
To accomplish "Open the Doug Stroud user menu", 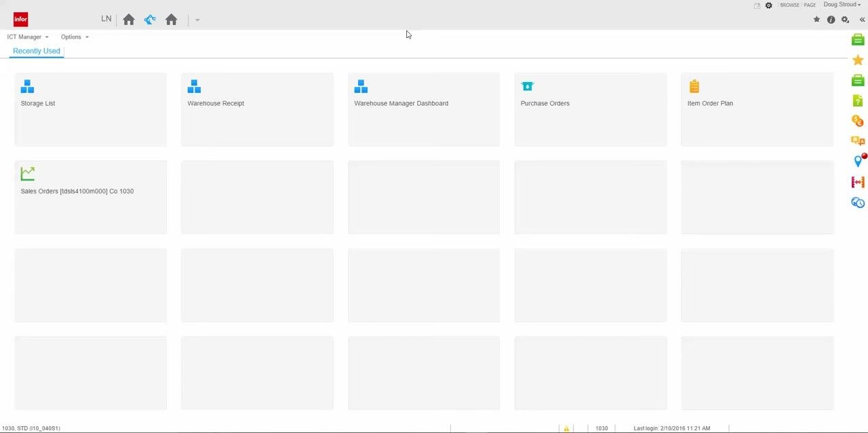I will point(842,5).
